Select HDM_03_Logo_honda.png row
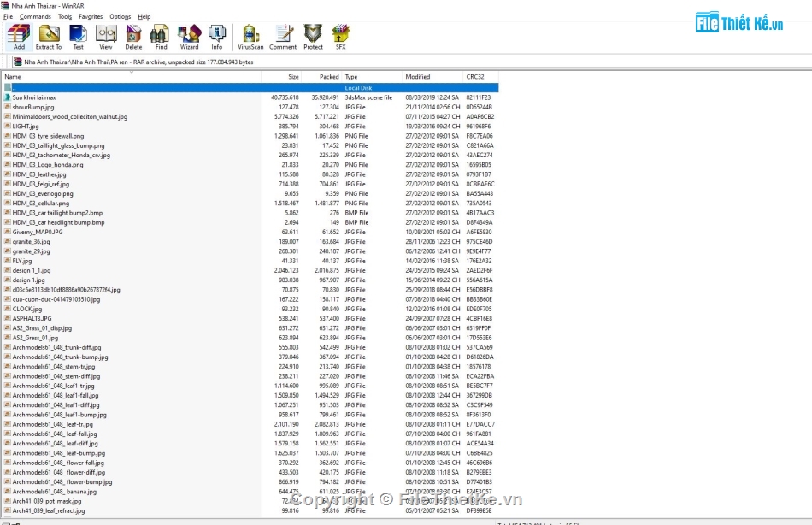This screenshot has height=525, width=812. click(250, 165)
